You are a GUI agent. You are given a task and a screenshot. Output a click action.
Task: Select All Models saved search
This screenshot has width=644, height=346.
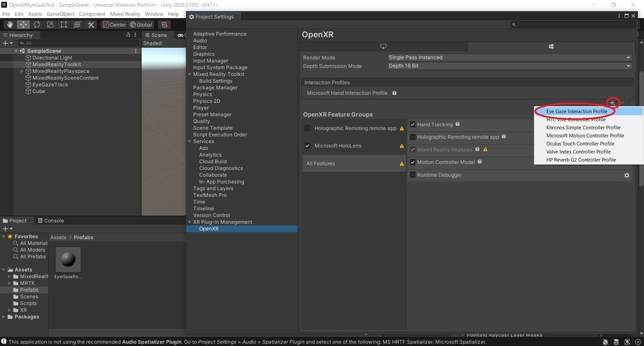click(33, 250)
